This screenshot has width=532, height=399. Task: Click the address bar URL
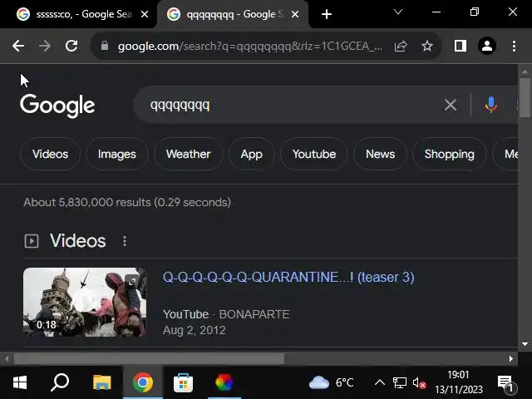point(249,46)
